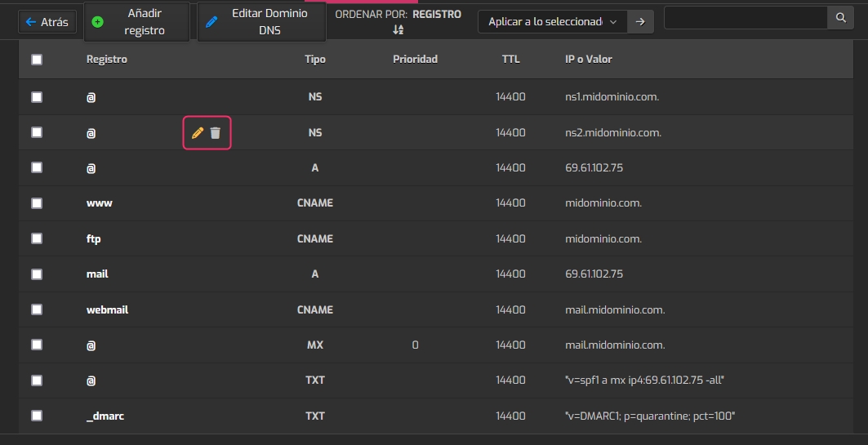
Task: Click the arrow apply button beside dropdown
Action: 641,22
